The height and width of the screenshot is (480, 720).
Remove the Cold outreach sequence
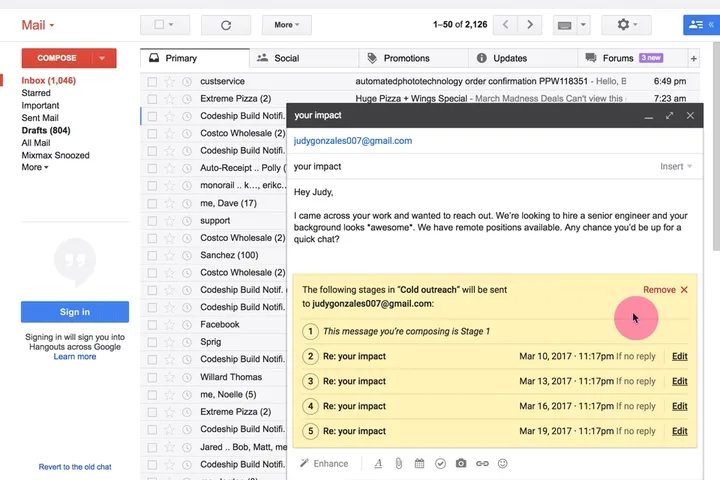[665, 290]
